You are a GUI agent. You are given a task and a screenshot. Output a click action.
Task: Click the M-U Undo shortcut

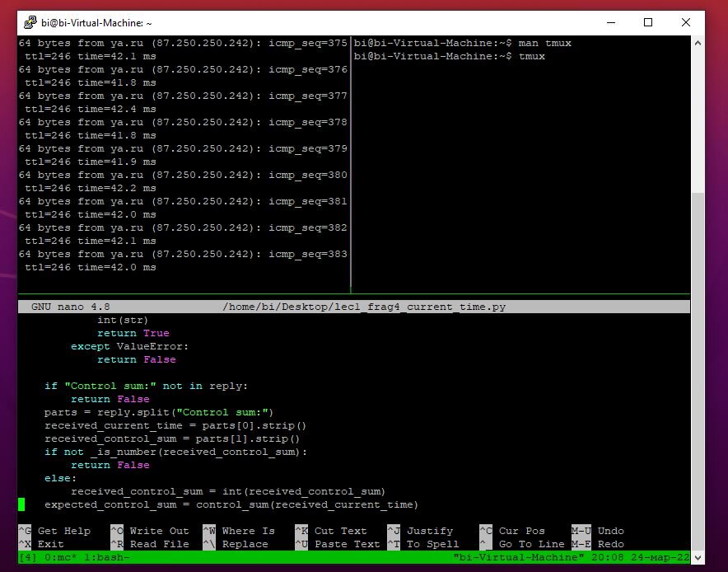tap(598, 531)
